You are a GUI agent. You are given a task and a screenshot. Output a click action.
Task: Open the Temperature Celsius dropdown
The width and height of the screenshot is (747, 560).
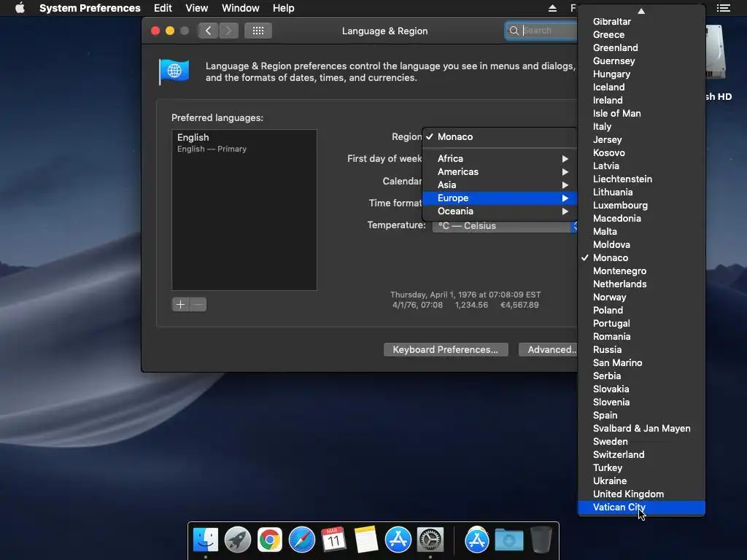505,226
